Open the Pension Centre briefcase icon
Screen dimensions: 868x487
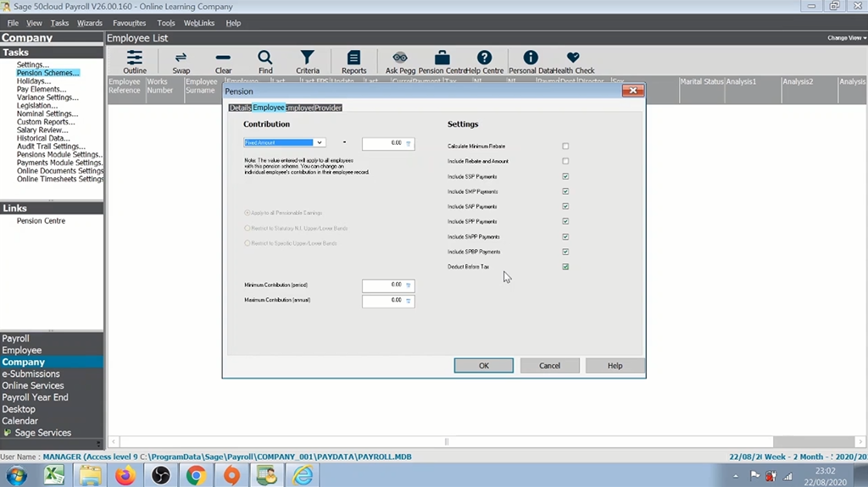click(x=442, y=62)
